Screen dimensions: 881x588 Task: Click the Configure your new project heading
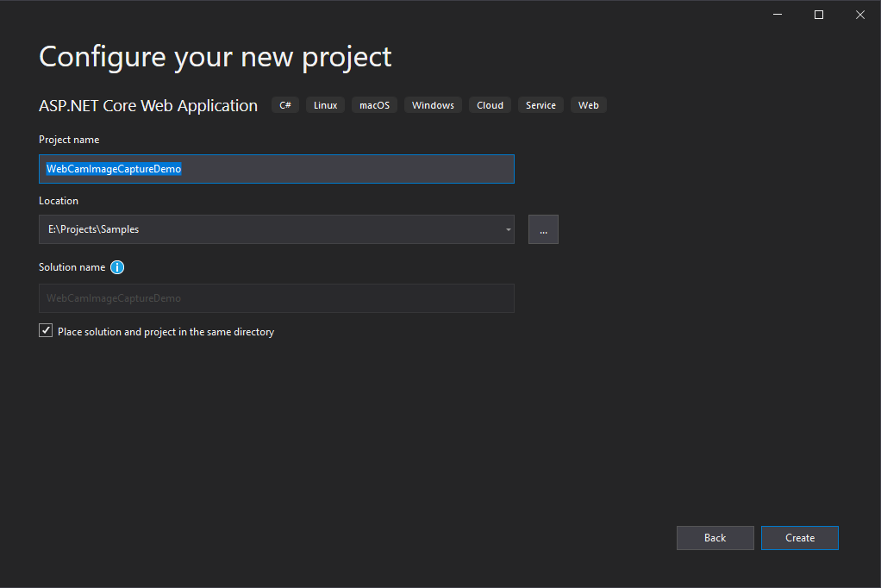[216, 58]
